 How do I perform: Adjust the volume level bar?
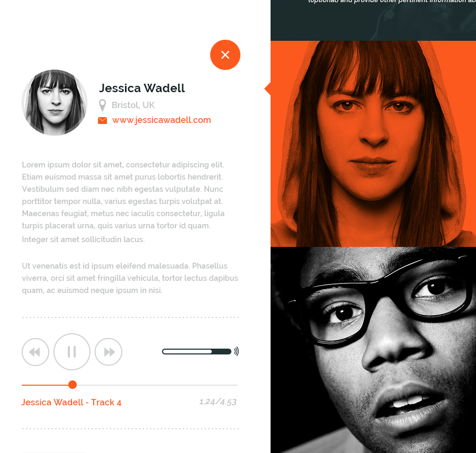click(197, 351)
